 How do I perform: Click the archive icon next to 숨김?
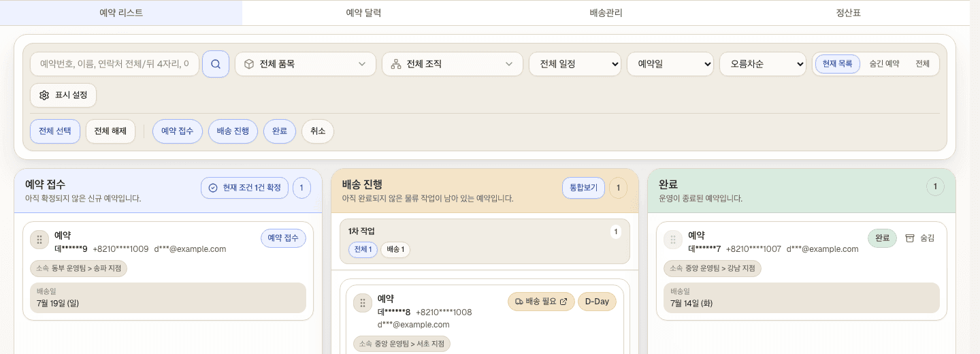(909, 238)
